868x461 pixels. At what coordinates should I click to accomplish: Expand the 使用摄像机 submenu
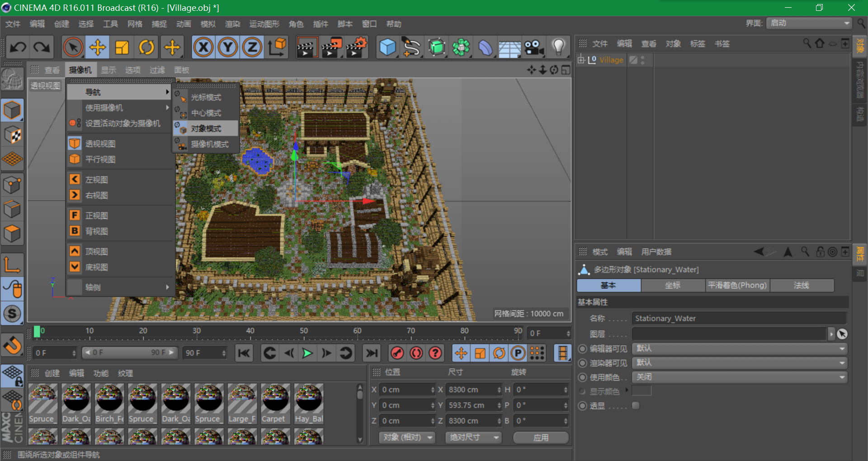point(120,108)
